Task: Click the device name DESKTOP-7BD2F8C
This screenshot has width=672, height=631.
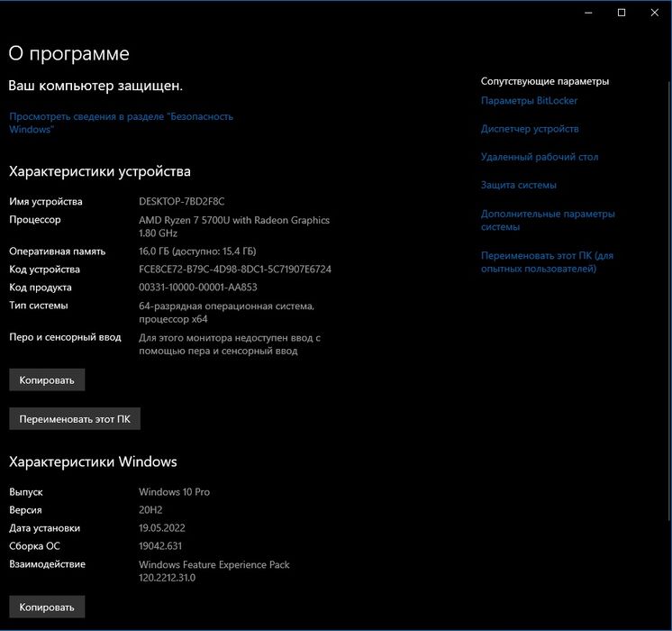Action: [x=181, y=201]
